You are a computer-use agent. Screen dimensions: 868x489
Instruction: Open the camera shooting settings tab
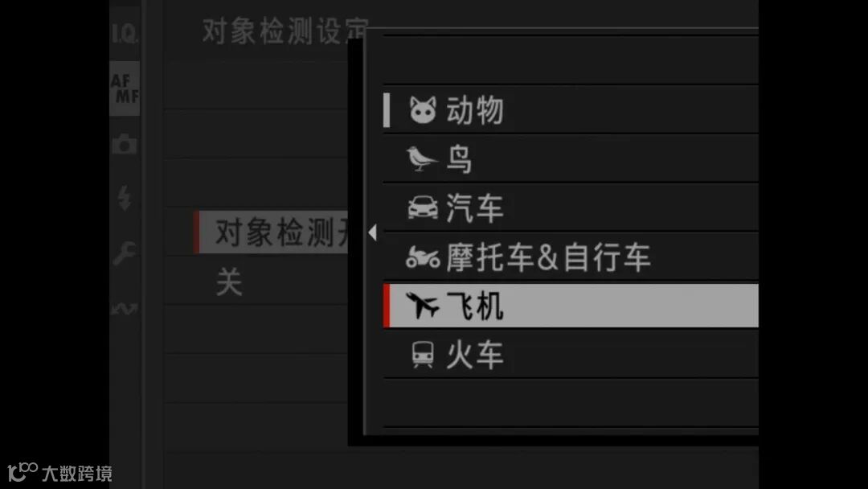[125, 144]
